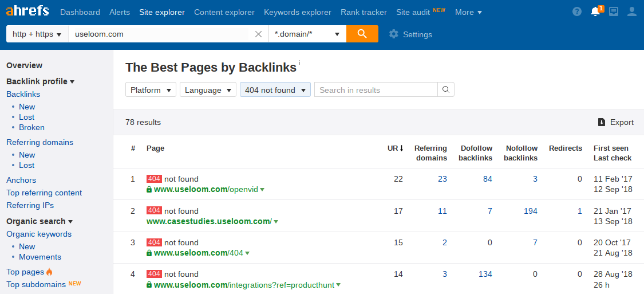Click the 404 badge in row 2

154,210
